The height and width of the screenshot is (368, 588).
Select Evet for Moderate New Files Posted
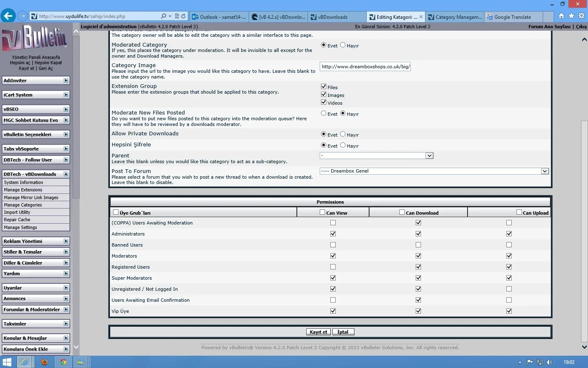[323, 113]
